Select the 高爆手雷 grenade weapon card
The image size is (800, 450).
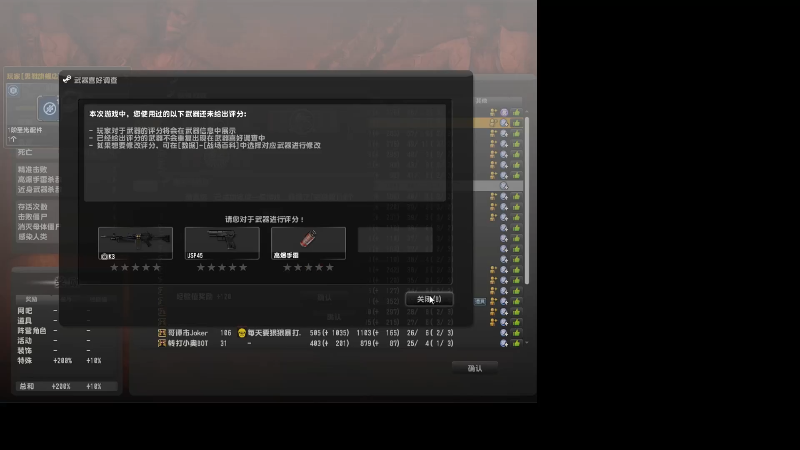tap(308, 243)
